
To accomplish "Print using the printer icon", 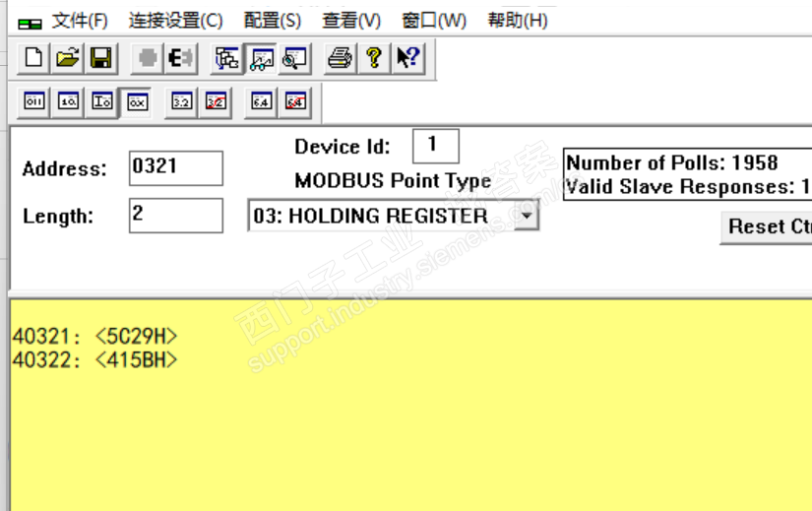I will coord(341,58).
